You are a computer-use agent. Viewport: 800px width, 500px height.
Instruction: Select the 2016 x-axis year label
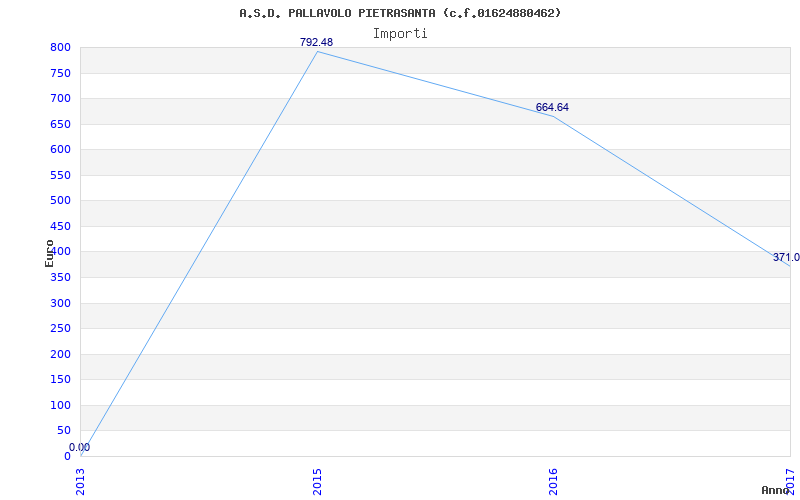(554, 481)
